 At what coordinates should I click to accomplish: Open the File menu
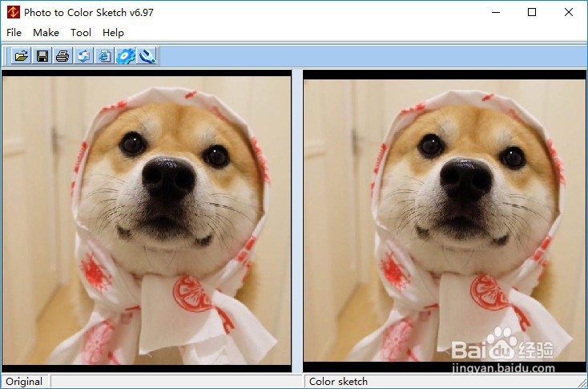point(14,33)
